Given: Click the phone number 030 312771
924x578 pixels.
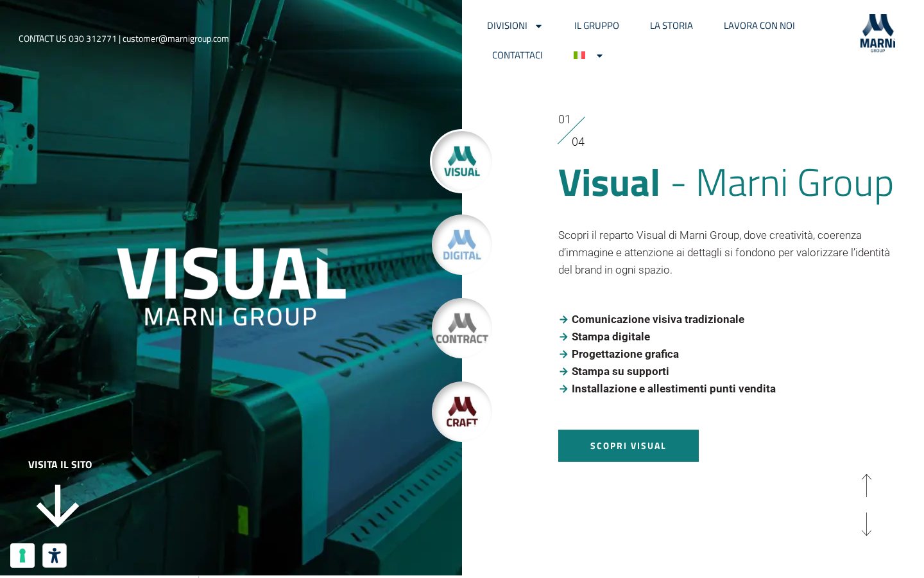Looking at the screenshot, I should point(92,39).
